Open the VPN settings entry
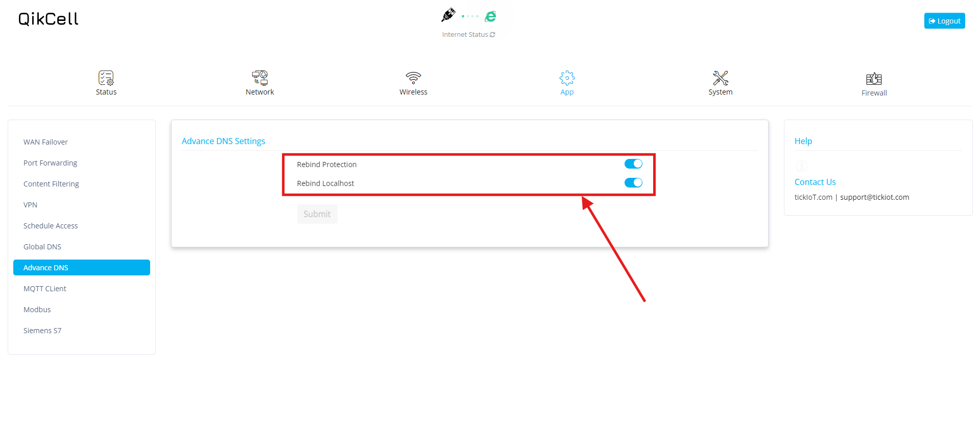 coord(30,205)
